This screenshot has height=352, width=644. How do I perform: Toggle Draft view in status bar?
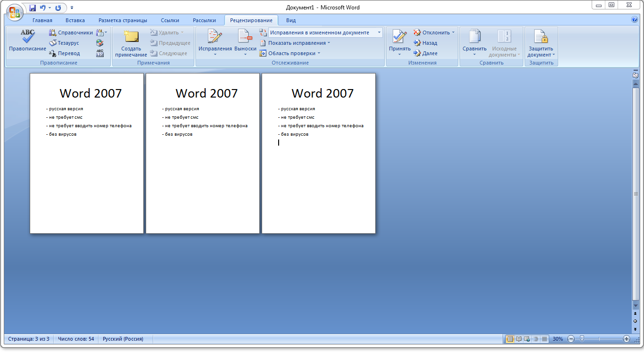544,338
